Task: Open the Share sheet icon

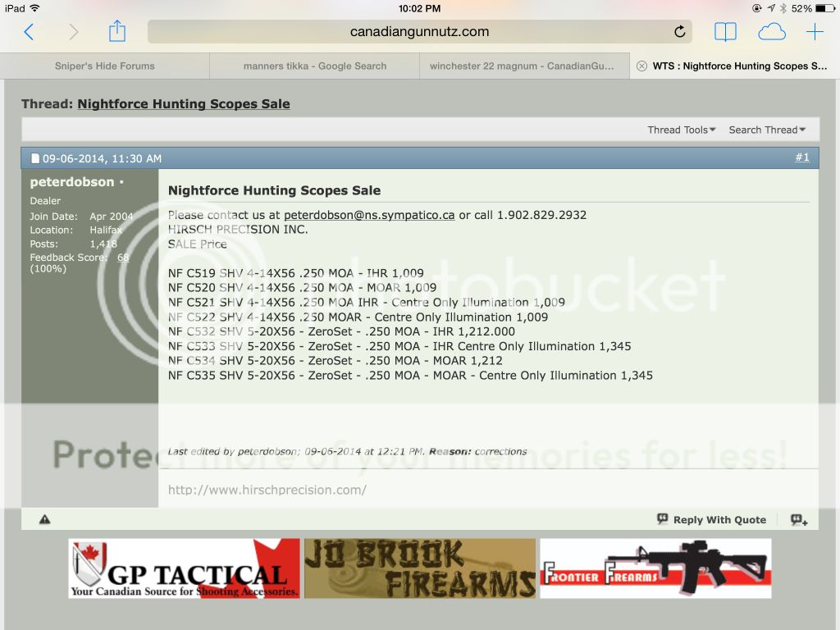Action: (x=117, y=31)
